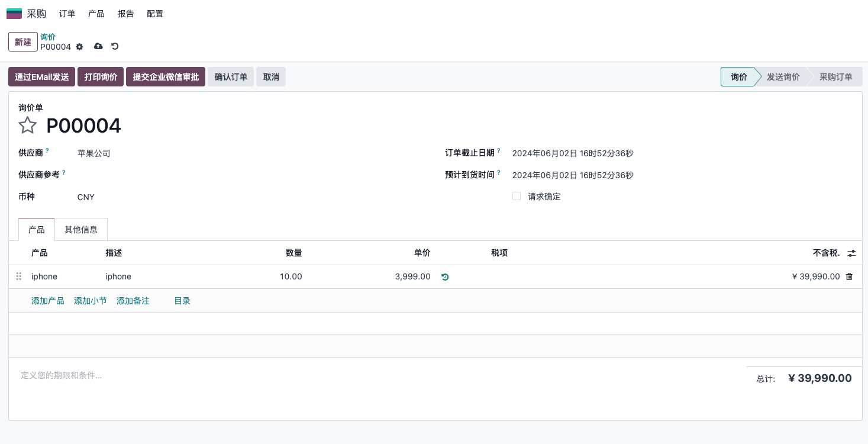Click the discard changes undo icon

pyautogui.click(x=115, y=46)
